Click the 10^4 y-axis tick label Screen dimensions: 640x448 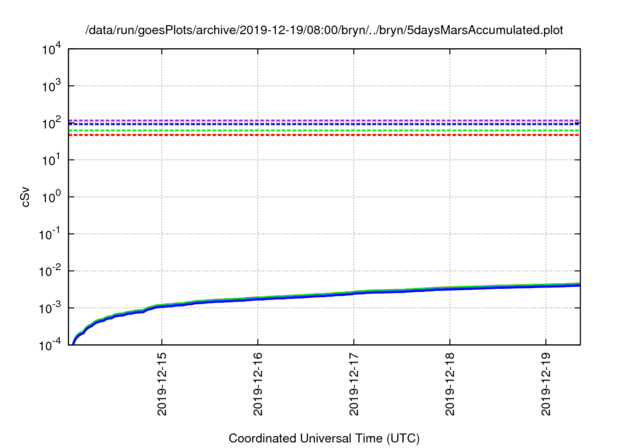click(x=52, y=49)
